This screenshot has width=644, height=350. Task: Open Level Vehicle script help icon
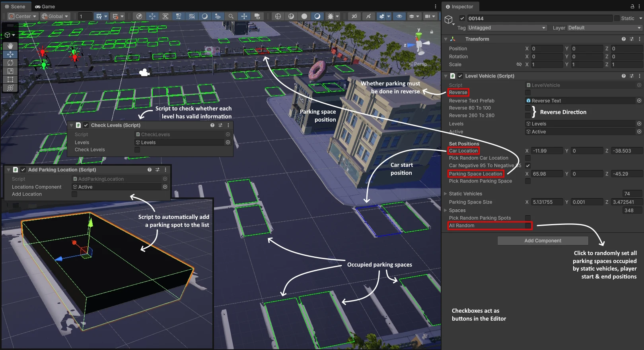(x=624, y=76)
